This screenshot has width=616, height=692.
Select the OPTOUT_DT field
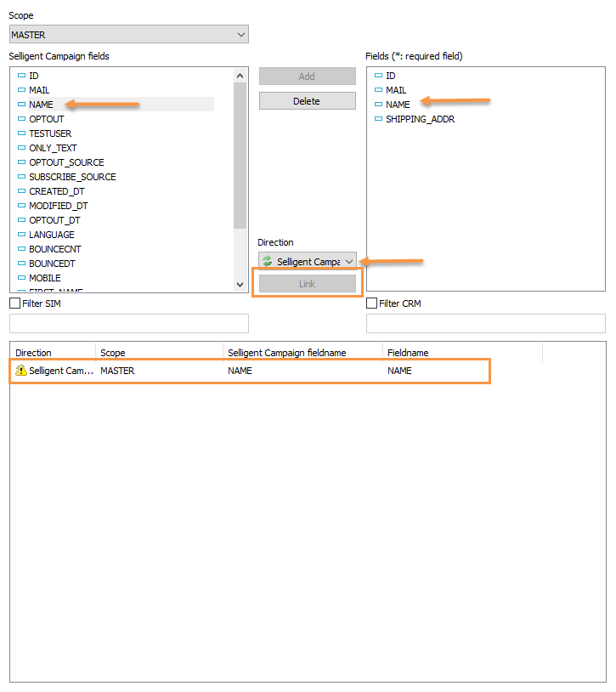coord(54,220)
